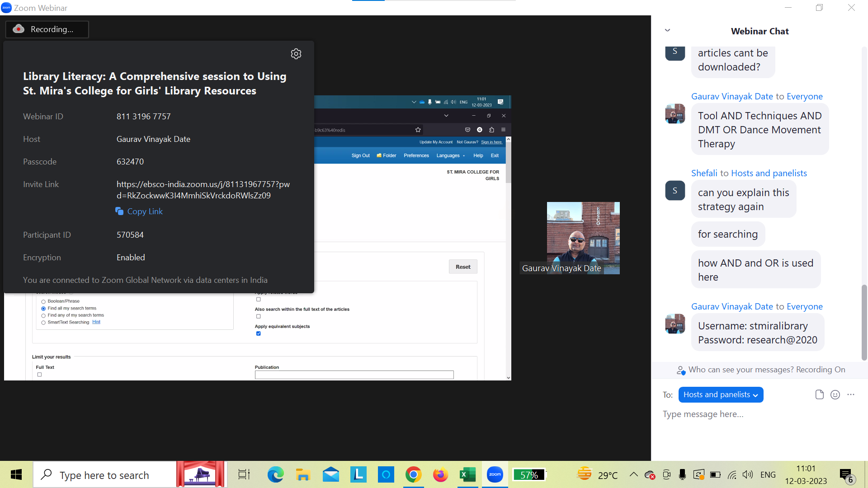Click the Wi-Fi network tray icon
Screen dimensions: 868x488
pos(732,474)
